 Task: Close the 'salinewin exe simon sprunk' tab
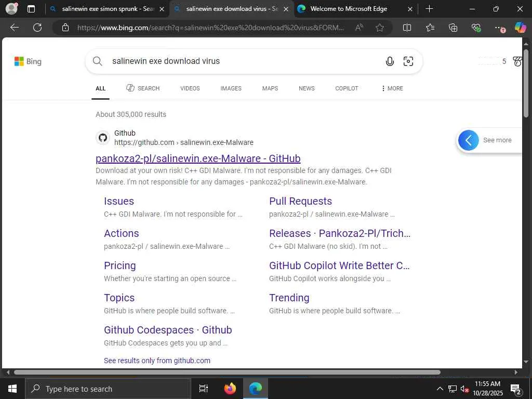[162, 9]
